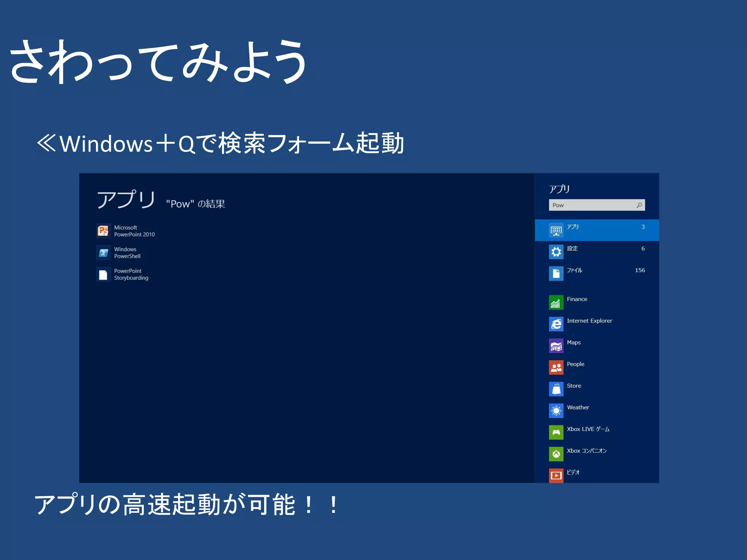Image resolution: width=747 pixels, height=560 pixels.
Task: Search in Finance app icon
Action: [x=556, y=302]
